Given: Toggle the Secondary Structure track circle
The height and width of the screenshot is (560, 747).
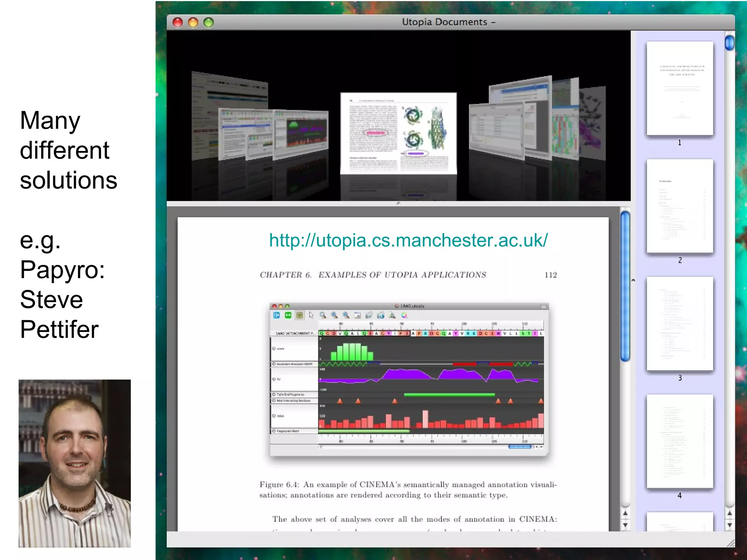Looking at the screenshot, I should click(x=274, y=364).
